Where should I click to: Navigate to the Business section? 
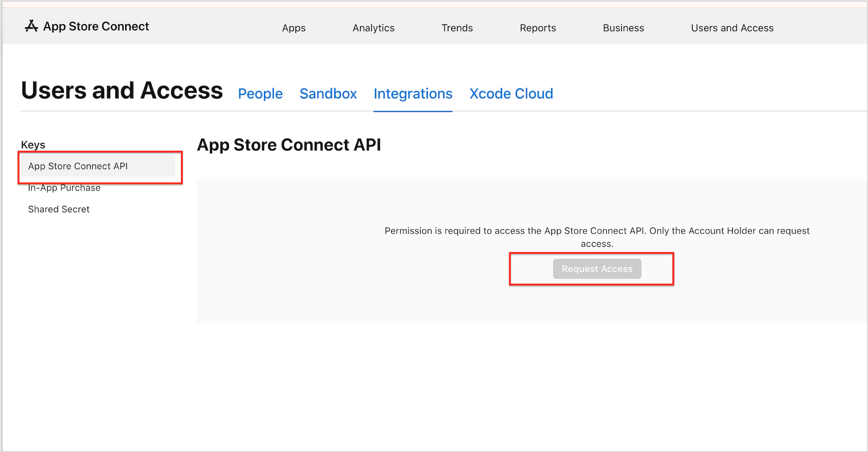coord(623,28)
